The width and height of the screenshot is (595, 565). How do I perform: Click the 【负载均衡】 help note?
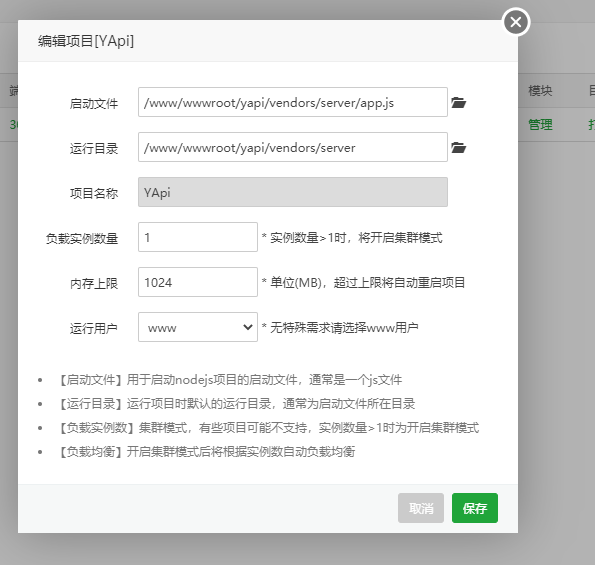[x=205, y=452]
